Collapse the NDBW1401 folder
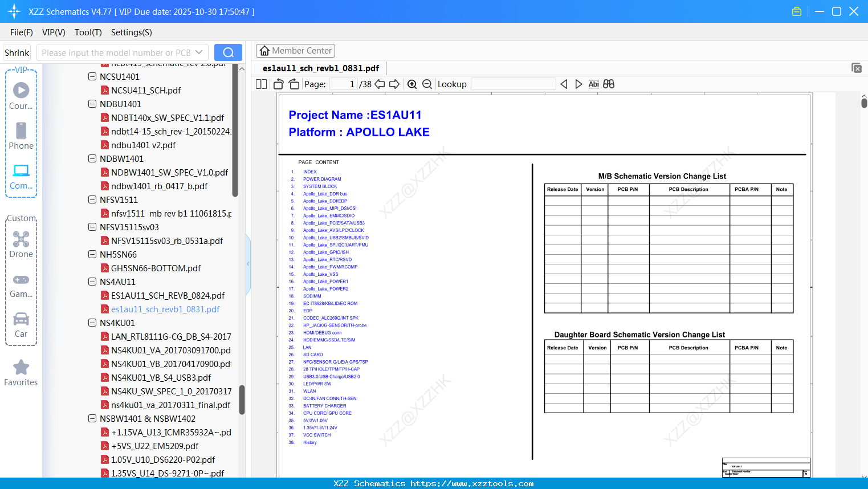 [92, 158]
